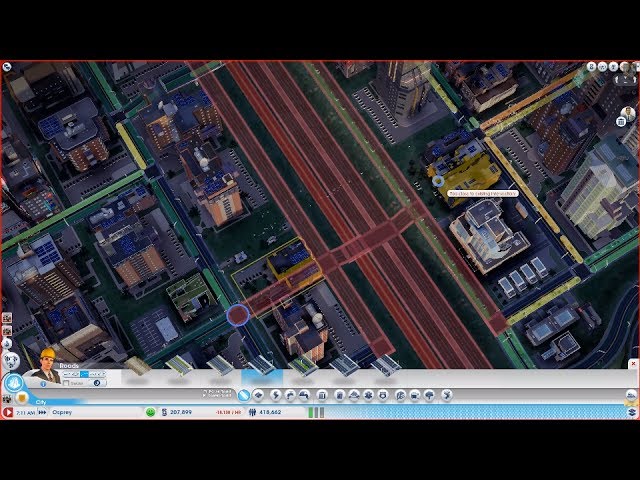Open the simoleon budget icon

[x=164, y=412]
